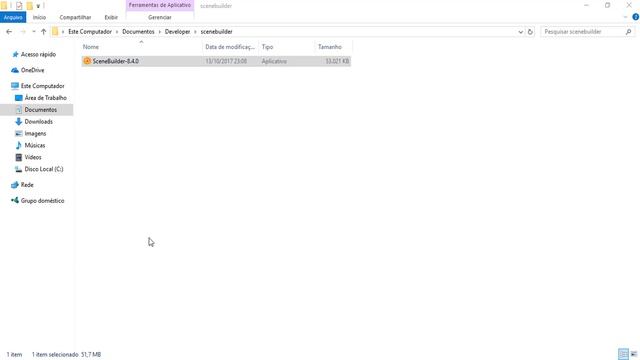The height and width of the screenshot is (360, 640).
Task: Click the quick access properties checkmark icon
Action: [19, 6]
